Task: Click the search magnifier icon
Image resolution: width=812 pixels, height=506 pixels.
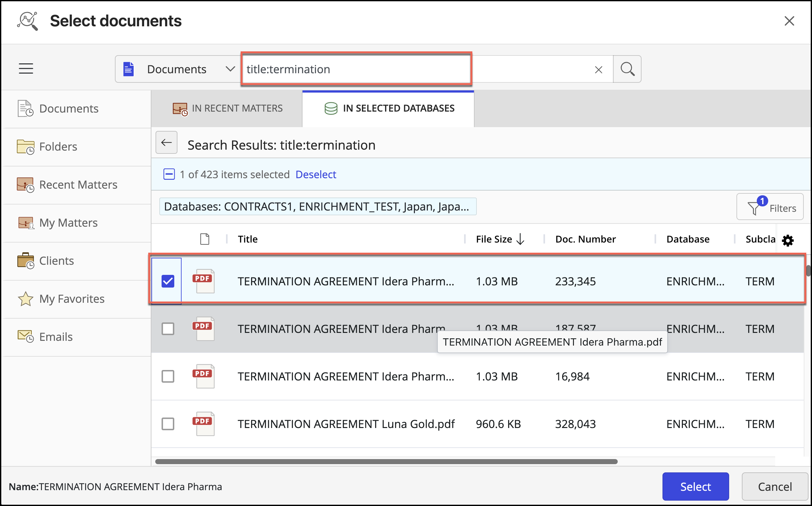Action: (627, 69)
